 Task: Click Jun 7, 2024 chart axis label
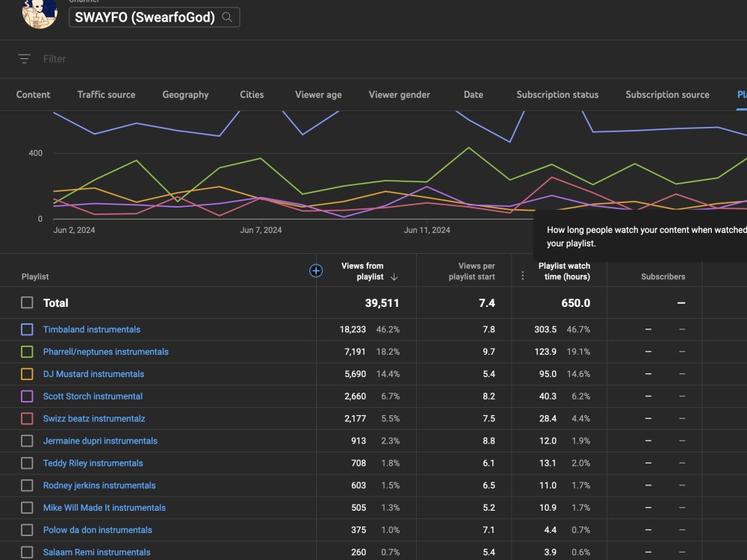[x=261, y=230]
